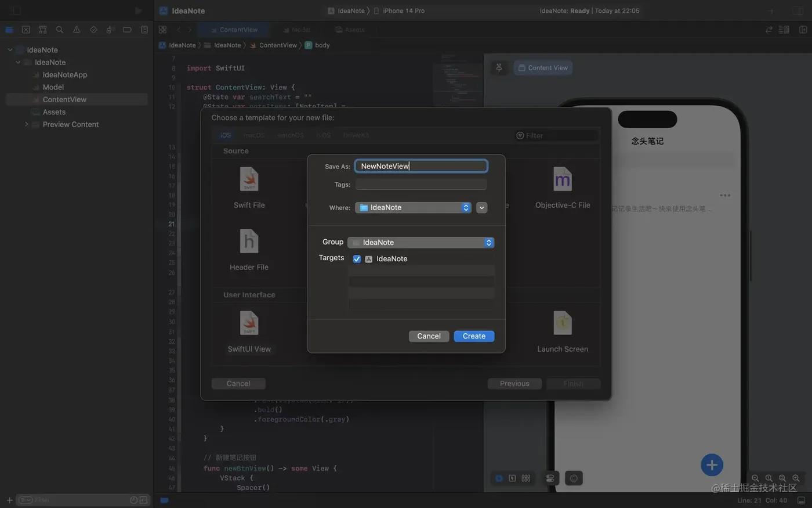Select the tvOS platform tab
This screenshot has height=508, width=812.
pos(324,135)
